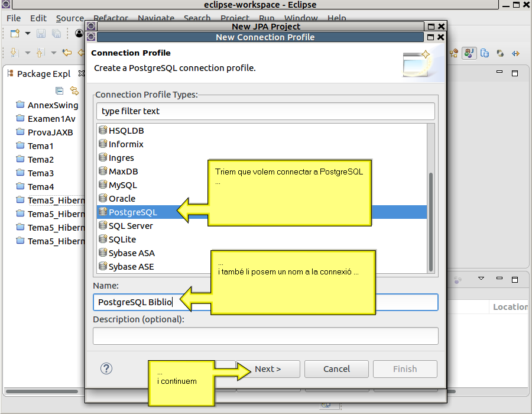Select Sybase ASE connection profile type
This screenshot has height=414, width=532.
(x=262, y=266)
